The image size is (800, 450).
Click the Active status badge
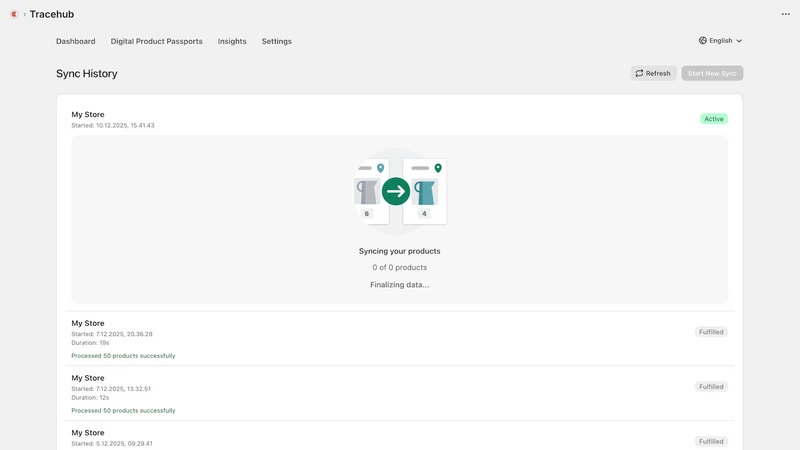(714, 119)
